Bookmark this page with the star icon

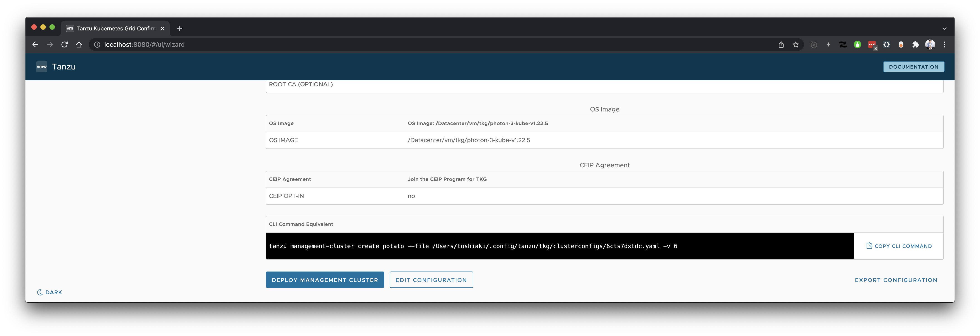coord(796,44)
